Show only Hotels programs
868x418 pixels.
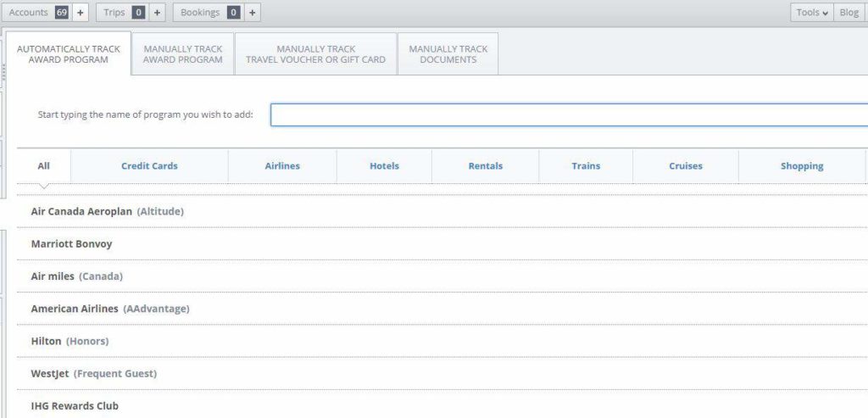coord(384,166)
